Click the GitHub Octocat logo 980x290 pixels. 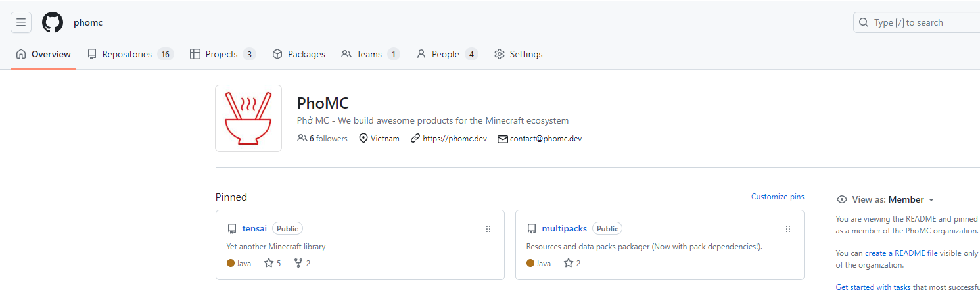(53, 22)
